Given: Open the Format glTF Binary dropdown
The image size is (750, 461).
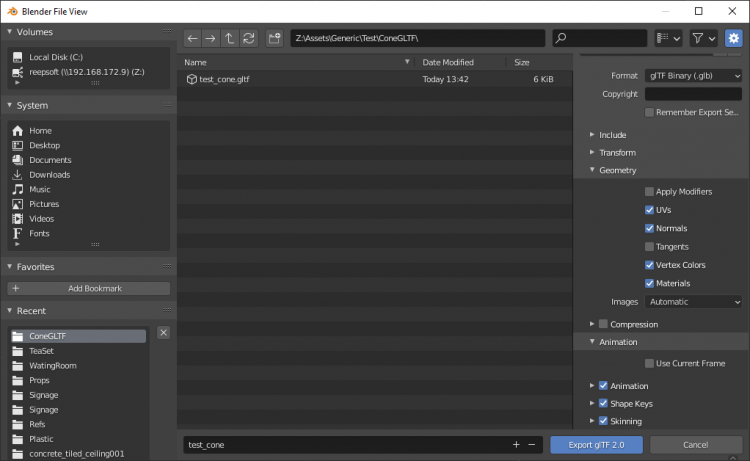Looking at the screenshot, I should coord(693,76).
